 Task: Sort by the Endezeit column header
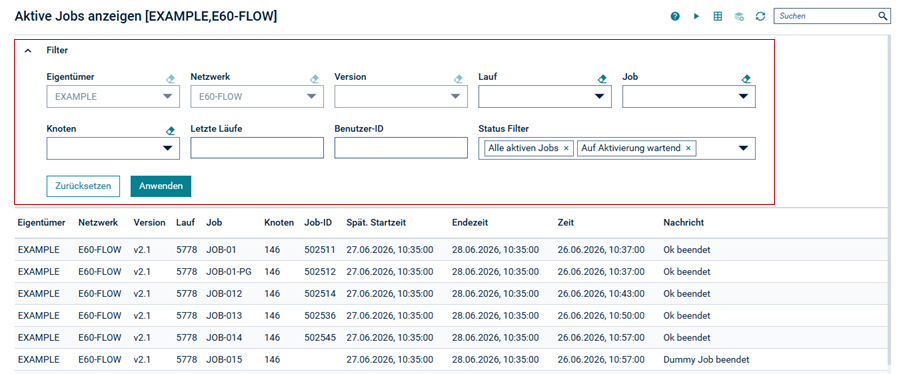470,222
